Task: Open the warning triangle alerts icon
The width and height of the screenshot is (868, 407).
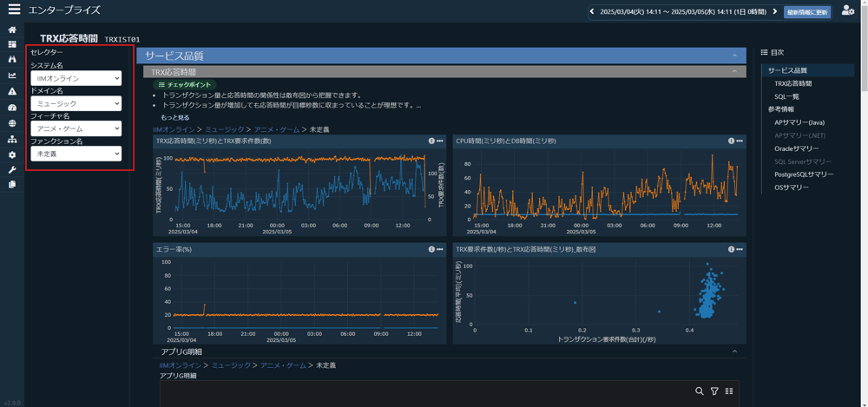Action: (x=12, y=91)
